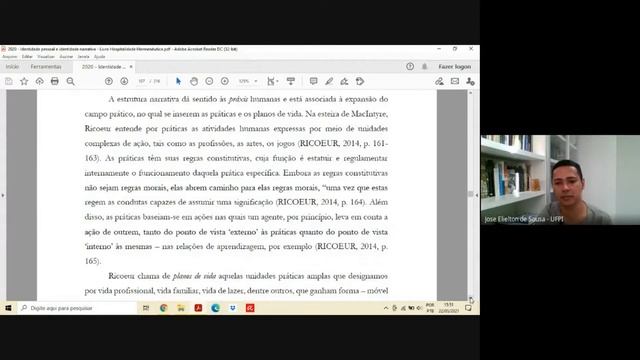
Task: Zoom in with plus icon
Action: [x=224, y=81]
